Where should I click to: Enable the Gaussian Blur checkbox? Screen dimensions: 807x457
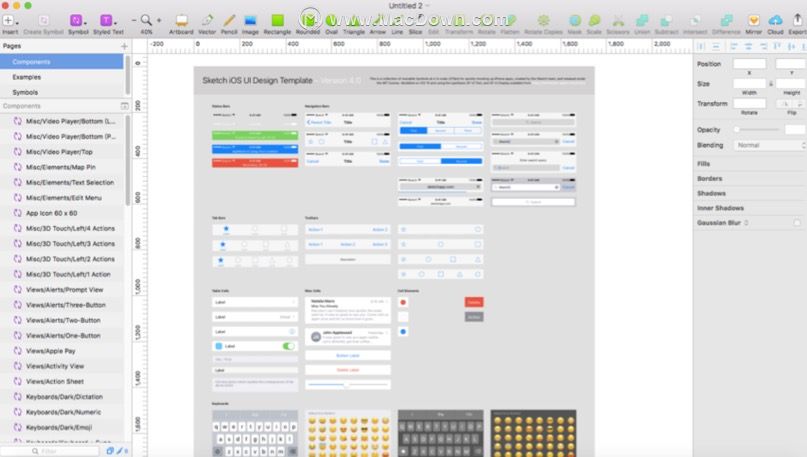(797, 223)
